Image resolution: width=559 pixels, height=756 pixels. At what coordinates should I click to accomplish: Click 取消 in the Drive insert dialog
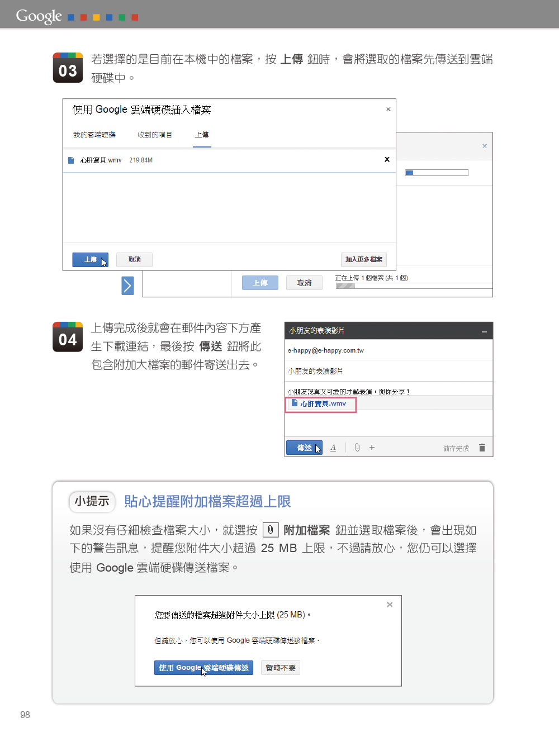[134, 259]
